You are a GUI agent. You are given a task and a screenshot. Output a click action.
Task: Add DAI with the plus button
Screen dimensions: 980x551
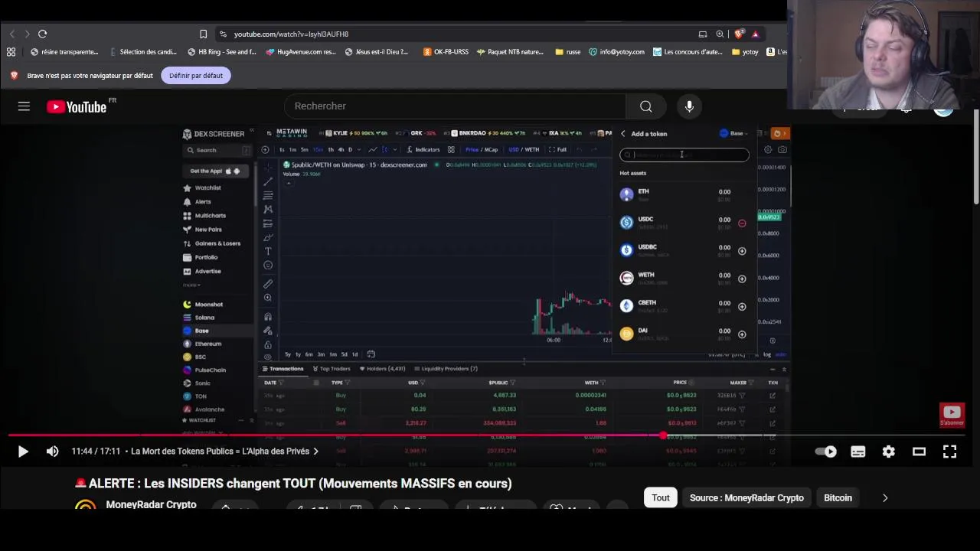[x=742, y=334]
